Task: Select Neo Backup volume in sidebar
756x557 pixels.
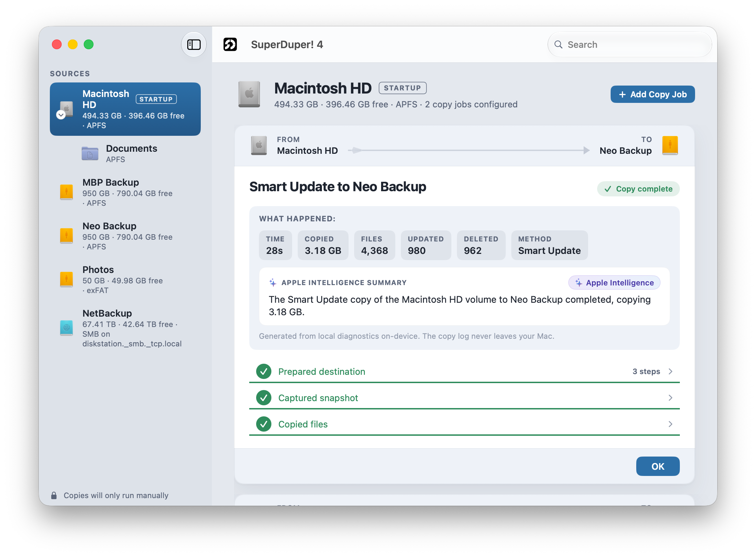Action: tap(125, 236)
